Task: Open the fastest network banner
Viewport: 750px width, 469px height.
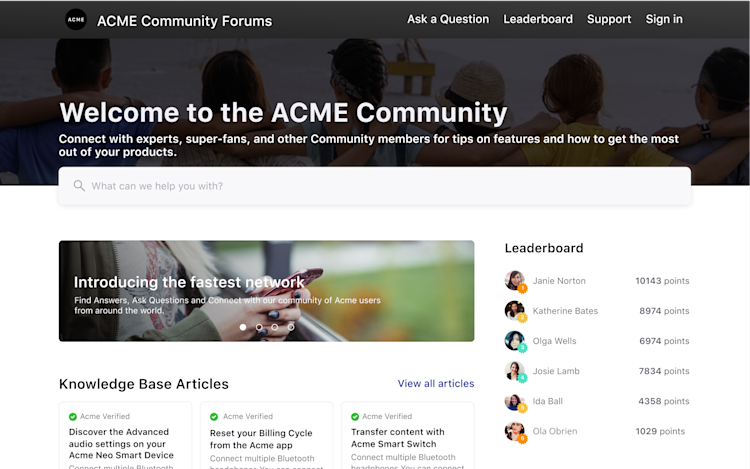Action: (x=266, y=291)
